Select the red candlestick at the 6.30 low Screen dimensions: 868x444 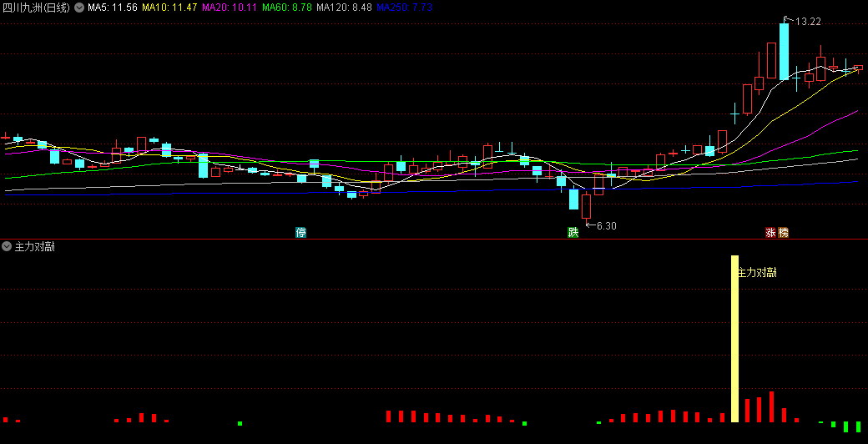click(586, 208)
